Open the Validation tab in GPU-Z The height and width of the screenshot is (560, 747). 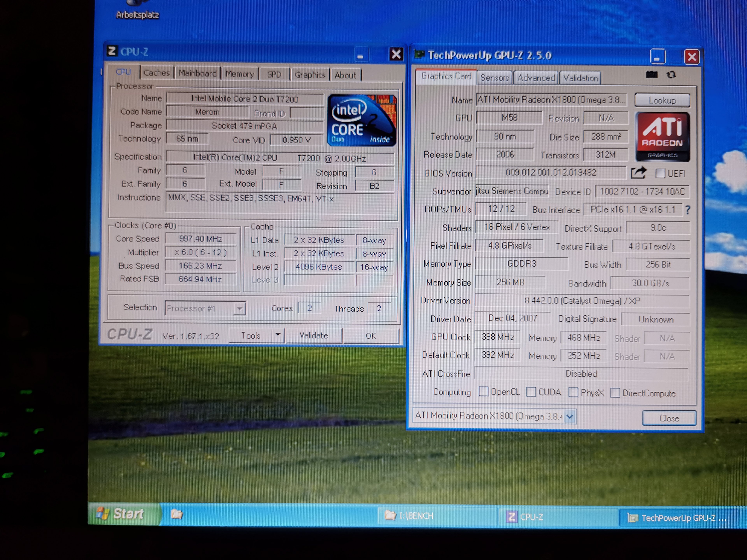click(580, 78)
